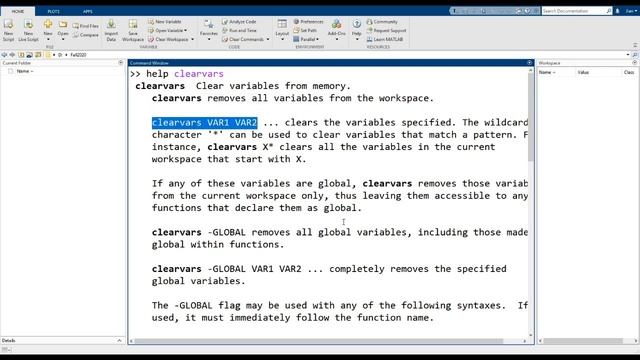Screen dimensions: 640x360
Task: Click the D: drive in path bar
Action: point(60,55)
